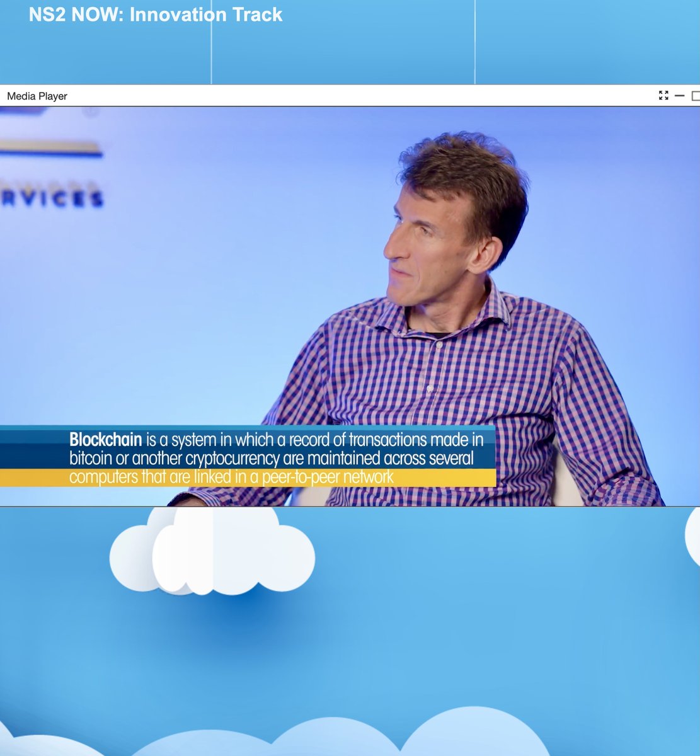
Task: Click the "NS2 NOW: Innovation Track" heading
Action: [x=156, y=15]
